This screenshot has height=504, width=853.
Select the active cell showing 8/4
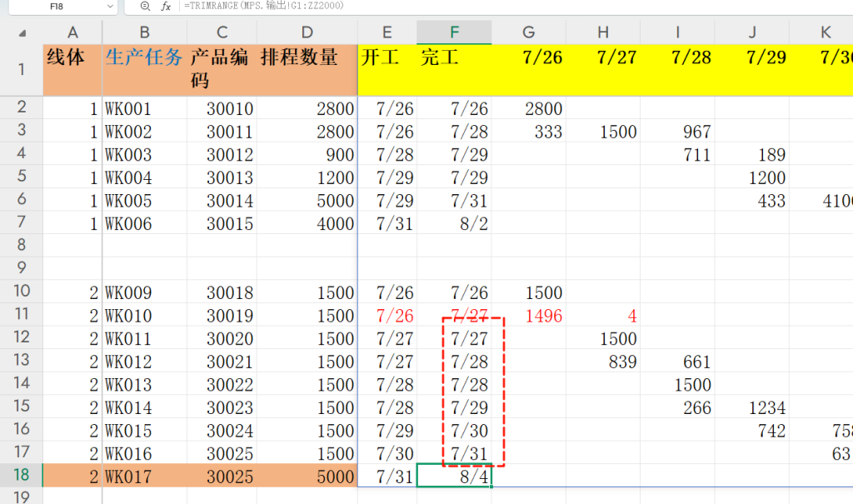454,477
